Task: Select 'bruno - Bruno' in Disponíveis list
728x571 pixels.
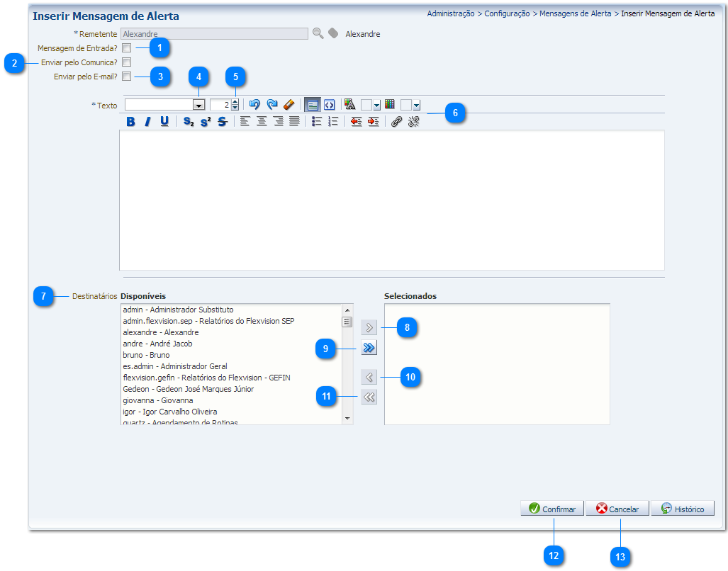Action: tap(146, 355)
